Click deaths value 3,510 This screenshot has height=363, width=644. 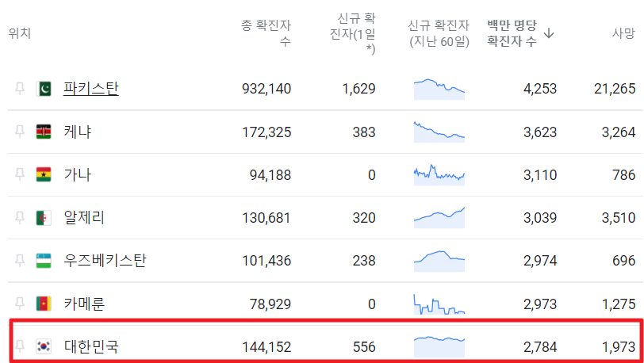click(x=619, y=218)
